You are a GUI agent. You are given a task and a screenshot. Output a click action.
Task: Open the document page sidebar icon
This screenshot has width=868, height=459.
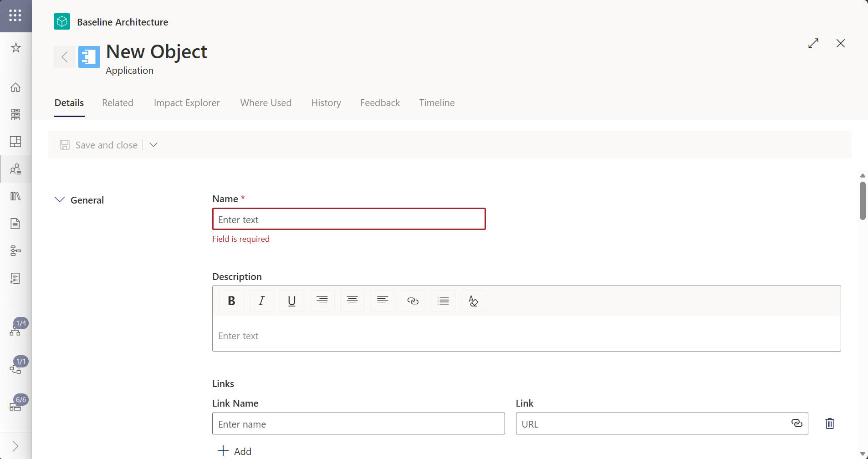(15, 224)
